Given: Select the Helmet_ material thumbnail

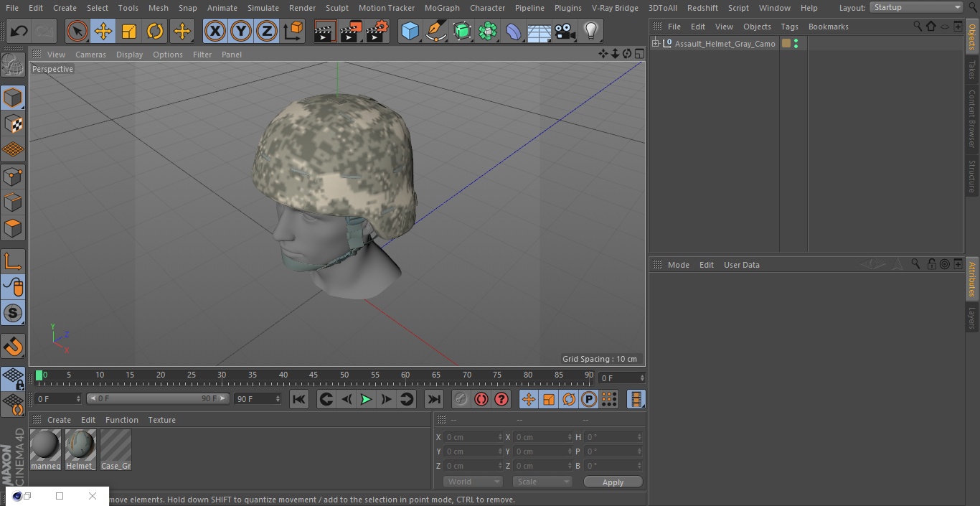Looking at the screenshot, I should coord(80,449).
